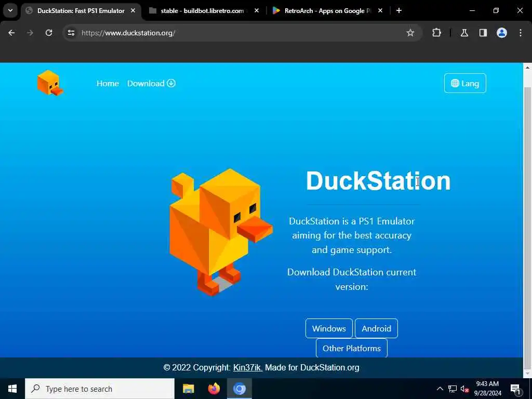Viewport: 532px width, 399px height.
Task: Click the Chrome icon on the taskbar
Action: 239,389
